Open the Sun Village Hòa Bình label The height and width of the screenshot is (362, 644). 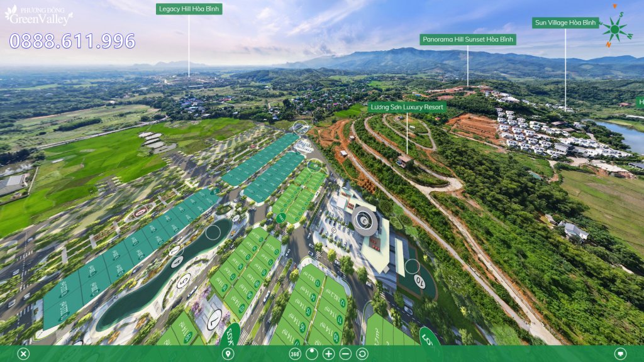click(x=565, y=23)
